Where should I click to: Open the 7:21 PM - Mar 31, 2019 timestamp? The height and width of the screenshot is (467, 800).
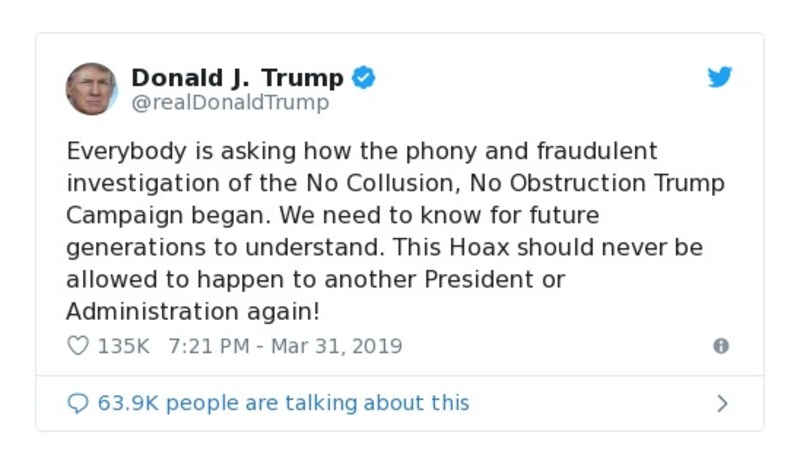(285, 346)
